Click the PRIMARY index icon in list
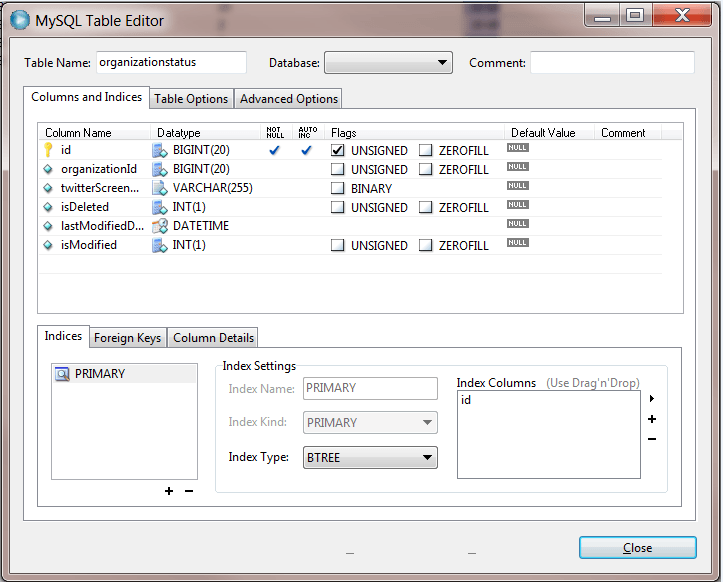The width and height of the screenshot is (723, 582). (x=62, y=374)
